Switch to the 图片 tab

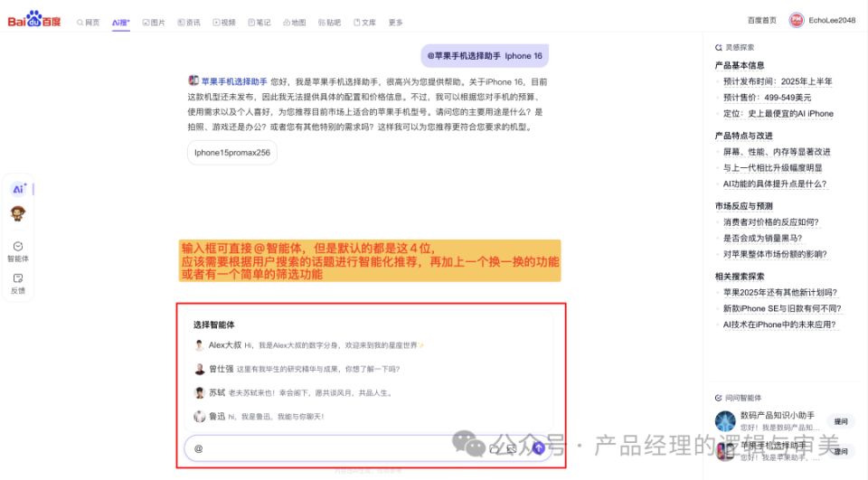pos(154,23)
